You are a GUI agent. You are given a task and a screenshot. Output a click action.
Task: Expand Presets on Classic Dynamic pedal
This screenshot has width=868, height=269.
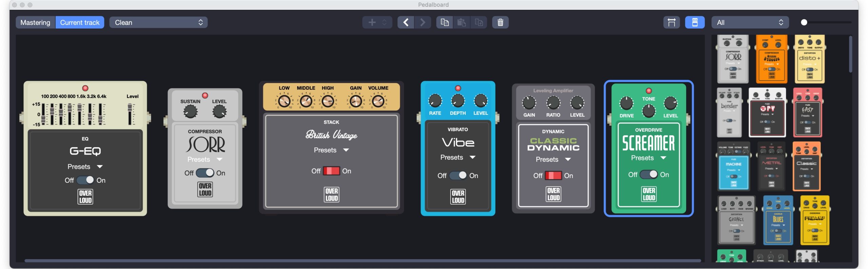553,159
